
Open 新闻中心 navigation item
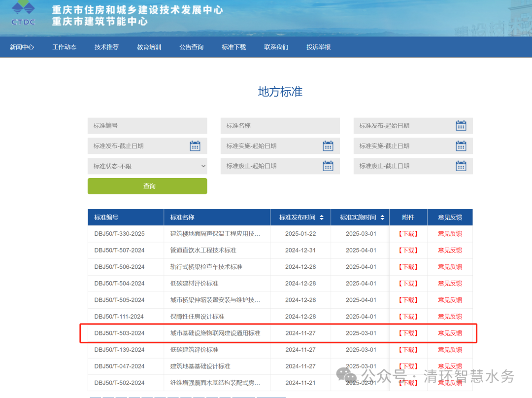coord(22,47)
